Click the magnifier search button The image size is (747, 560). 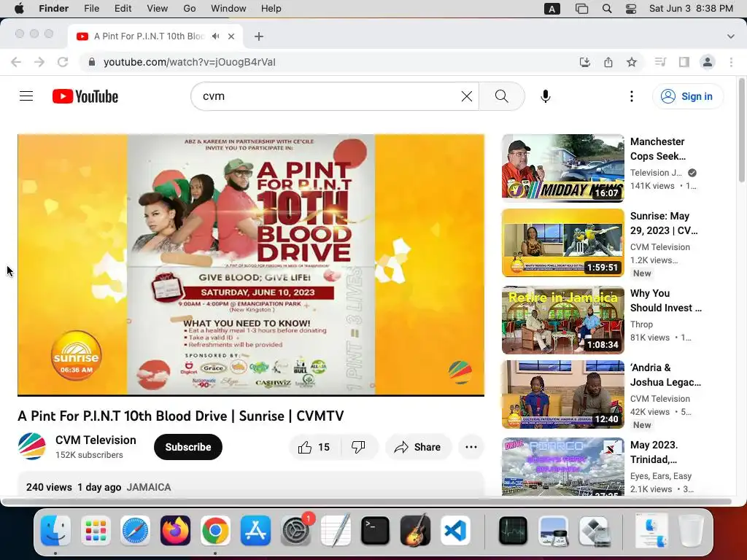[502, 96]
